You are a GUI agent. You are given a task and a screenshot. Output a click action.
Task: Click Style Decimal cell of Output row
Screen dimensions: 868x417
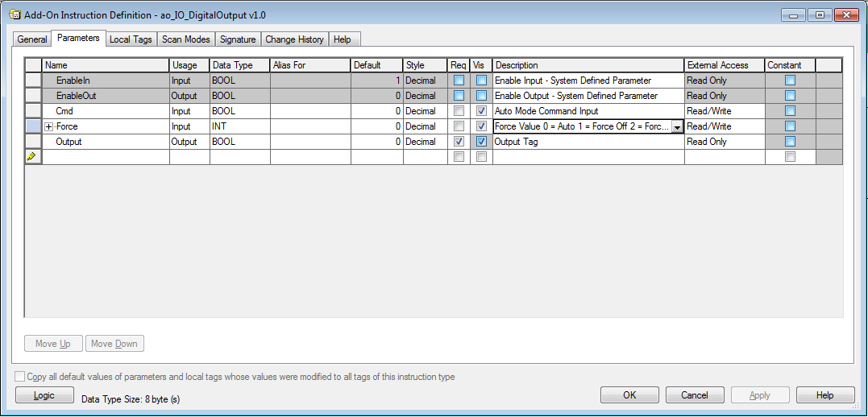tap(425, 142)
